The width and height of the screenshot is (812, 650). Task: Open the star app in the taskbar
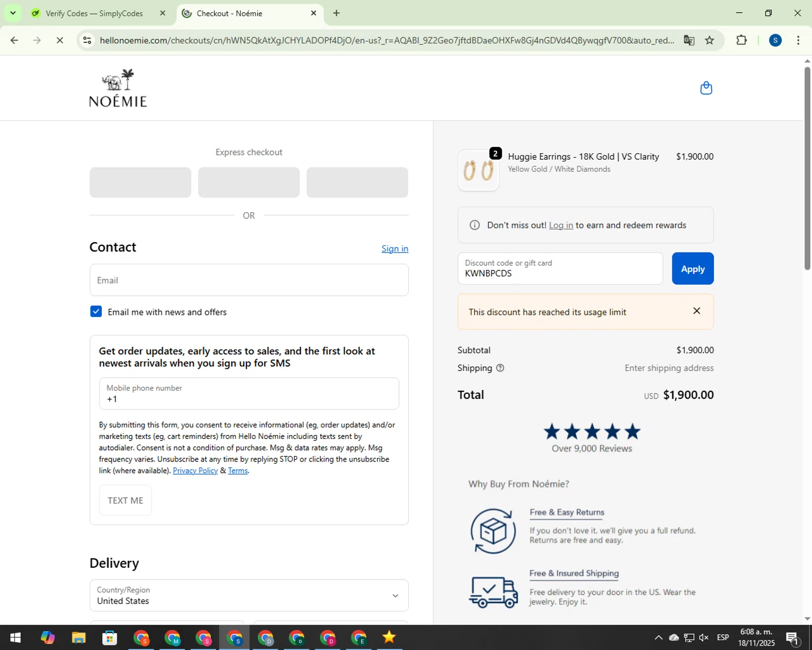click(389, 638)
